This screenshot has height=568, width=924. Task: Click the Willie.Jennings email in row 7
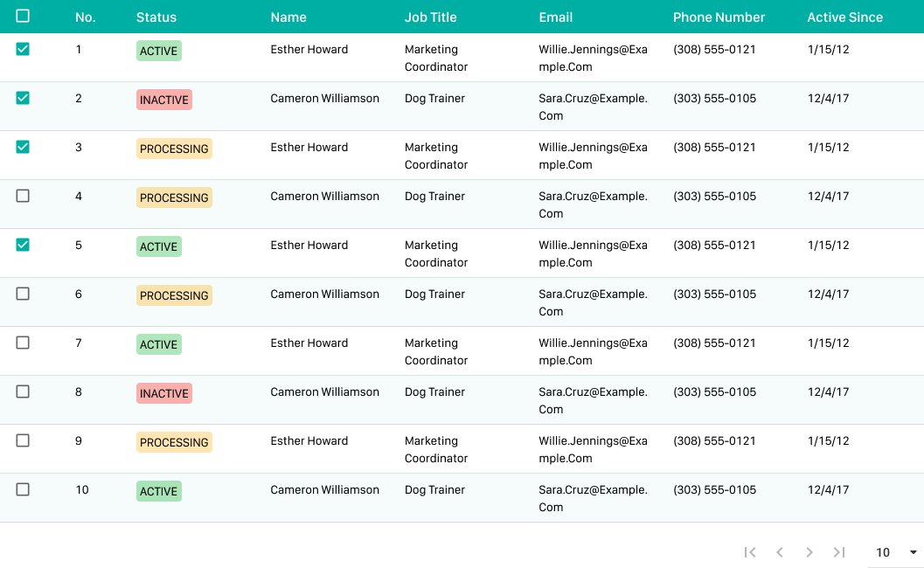(593, 351)
